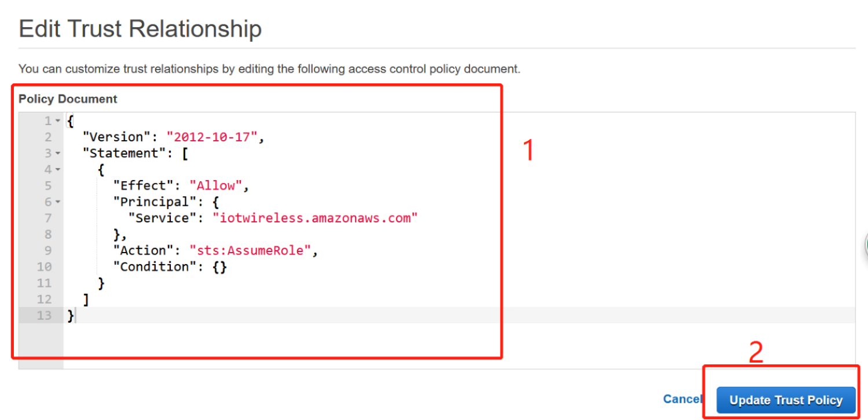Click the "Statement" key text
The image size is (868, 420).
point(124,154)
